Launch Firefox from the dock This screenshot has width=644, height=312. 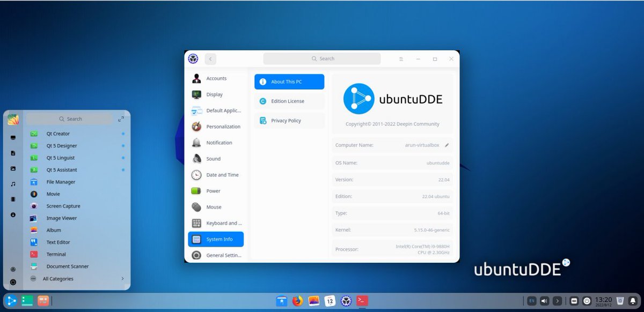click(x=298, y=301)
